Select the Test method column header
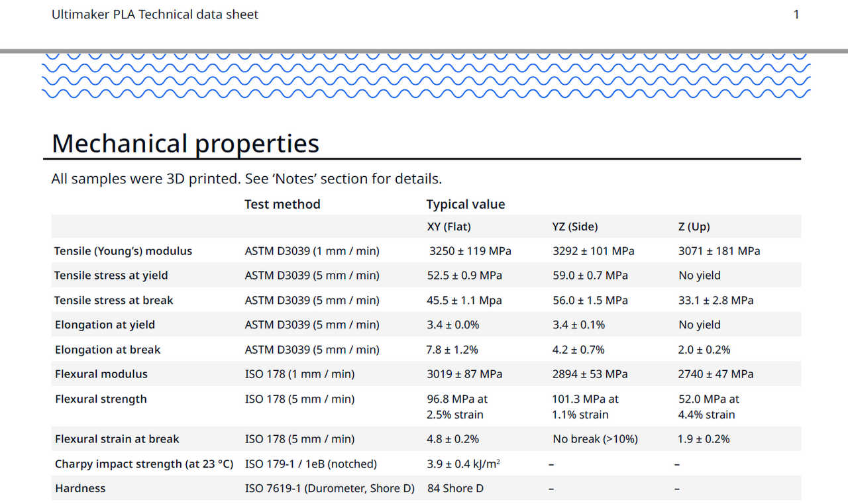 click(x=282, y=204)
